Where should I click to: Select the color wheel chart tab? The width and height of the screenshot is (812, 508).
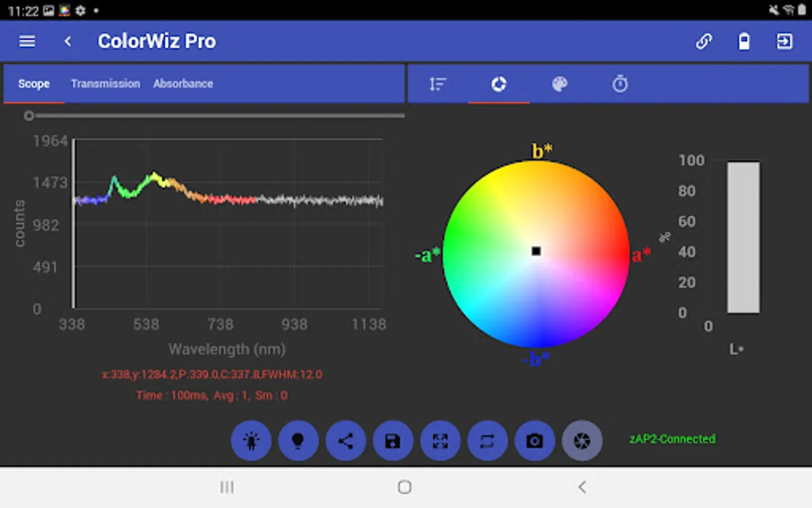point(499,84)
